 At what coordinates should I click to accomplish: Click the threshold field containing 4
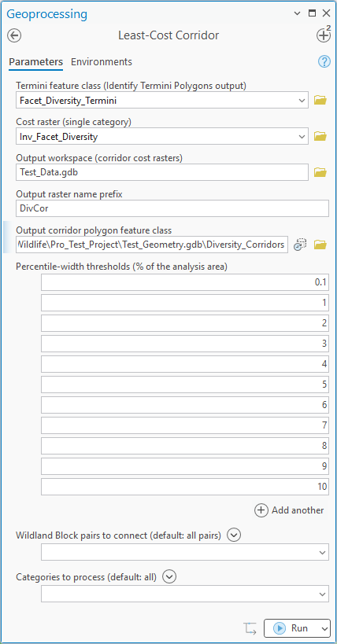(185, 364)
